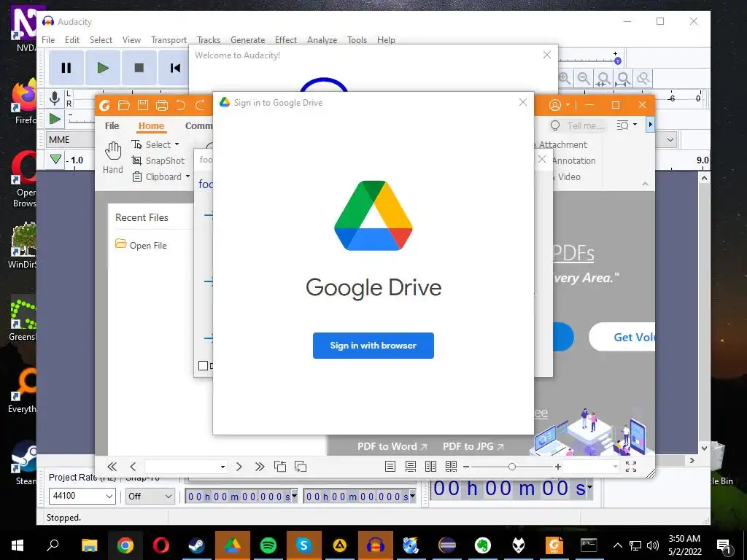Open the File tab in Foxit

[x=112, y=125]
